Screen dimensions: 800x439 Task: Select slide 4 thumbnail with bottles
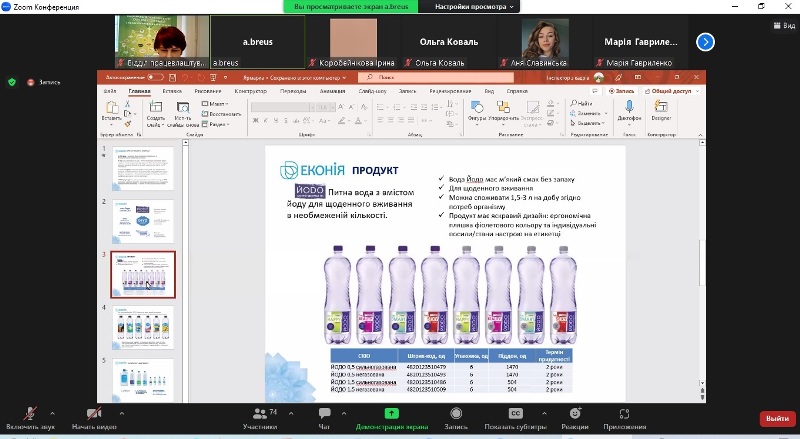(143, 327)
